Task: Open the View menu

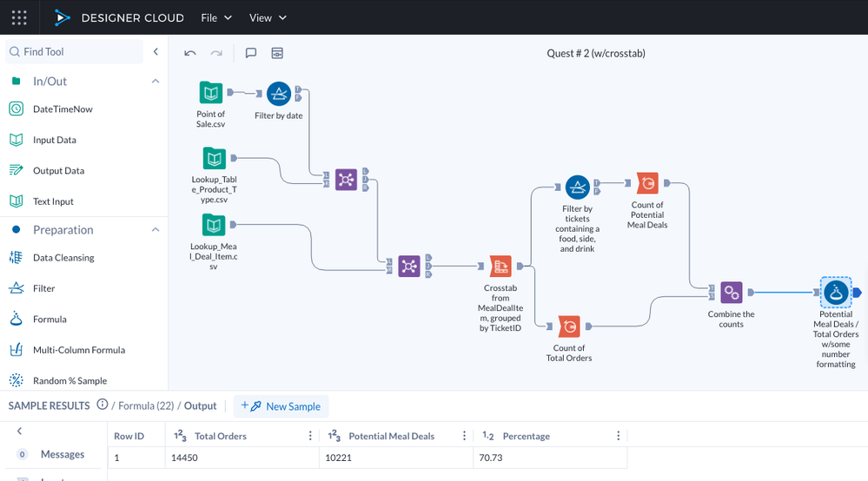Action: click(268, 17)
